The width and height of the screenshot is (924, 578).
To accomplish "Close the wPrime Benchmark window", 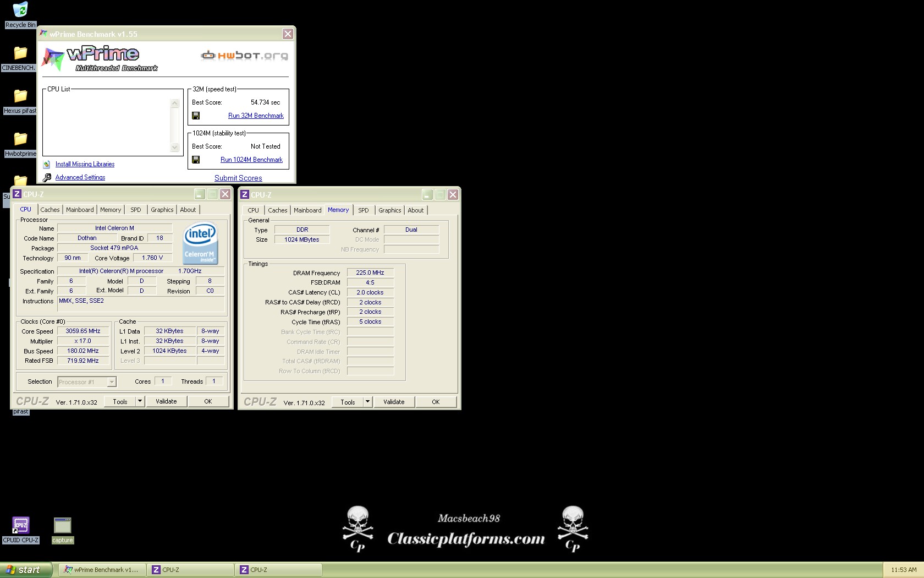I will point(288,34).
